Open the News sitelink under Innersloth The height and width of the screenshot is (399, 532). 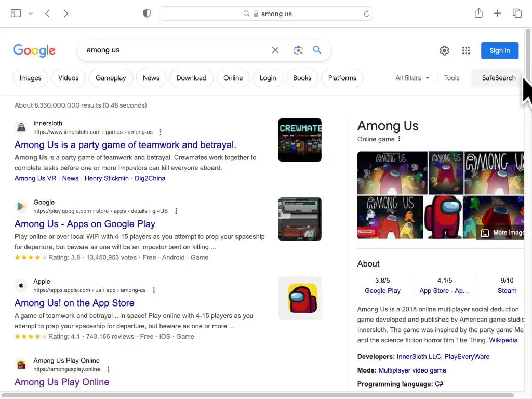click(x=70, y=178)
